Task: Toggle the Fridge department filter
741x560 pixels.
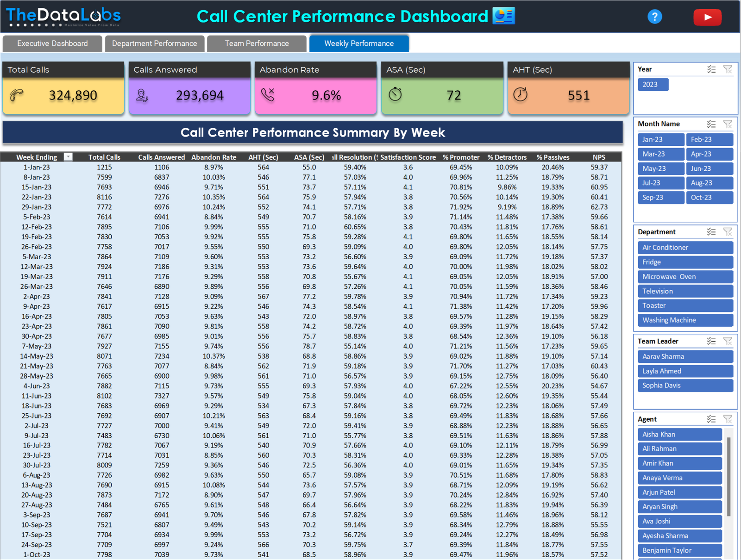Action: (685, 262)
